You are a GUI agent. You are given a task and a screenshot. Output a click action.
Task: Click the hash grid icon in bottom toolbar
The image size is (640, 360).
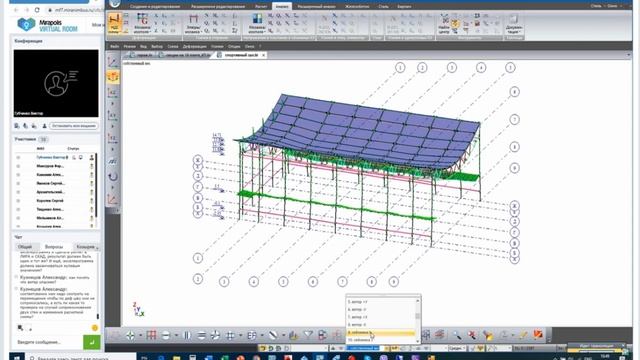point(230,336)
